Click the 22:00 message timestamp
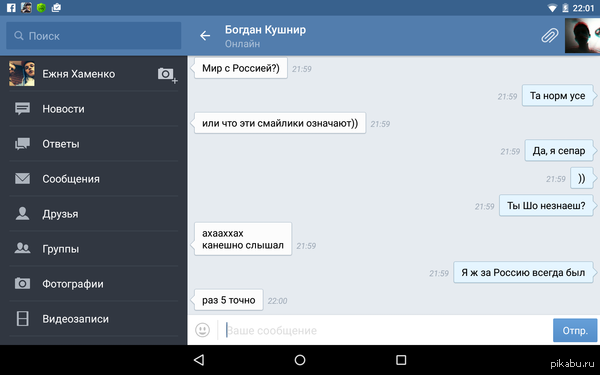 (277, 301)
